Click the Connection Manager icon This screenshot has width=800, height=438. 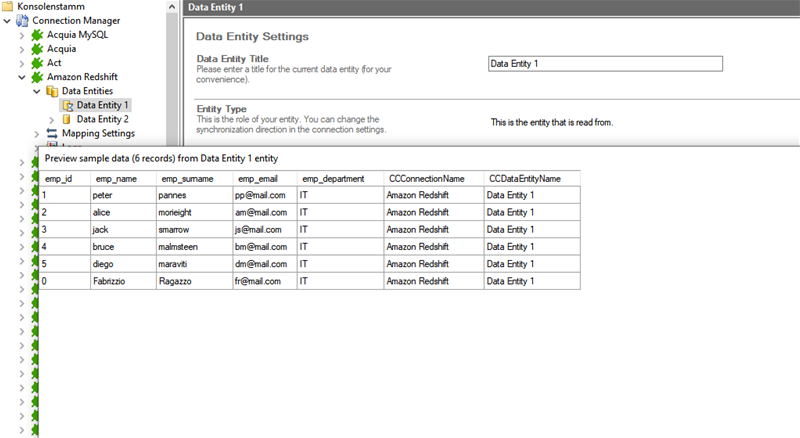[23, 20]
